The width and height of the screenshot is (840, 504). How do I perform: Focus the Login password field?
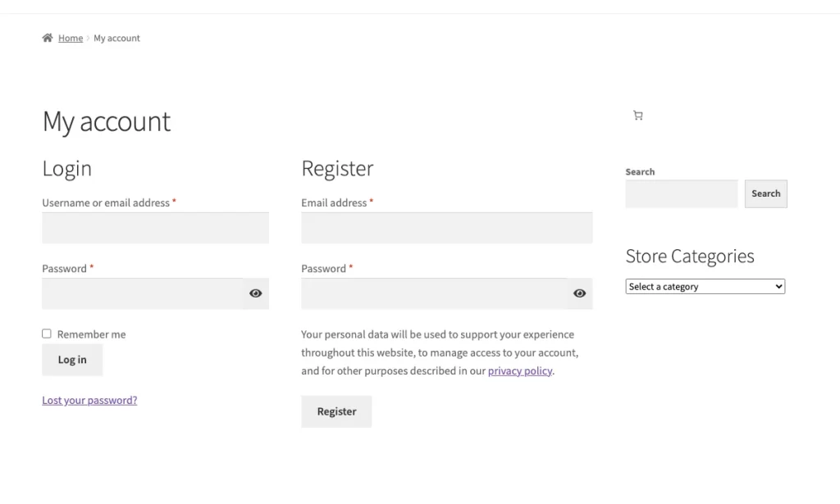[142, 293]
